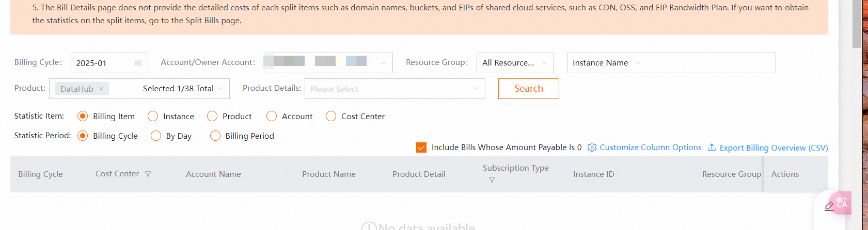Click the Export Billing Overview upload icon
This screenshot has width=868, height=230.
712,147
